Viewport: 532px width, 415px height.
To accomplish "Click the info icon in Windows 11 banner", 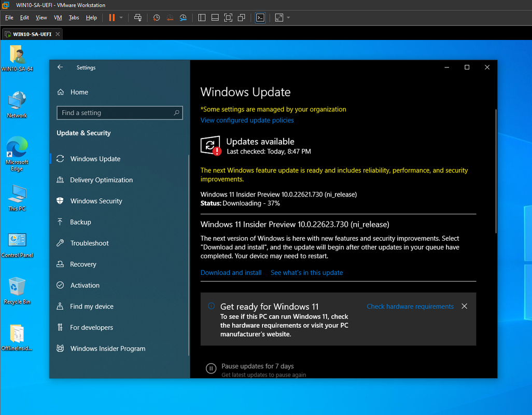I will (x=211, y=306).
